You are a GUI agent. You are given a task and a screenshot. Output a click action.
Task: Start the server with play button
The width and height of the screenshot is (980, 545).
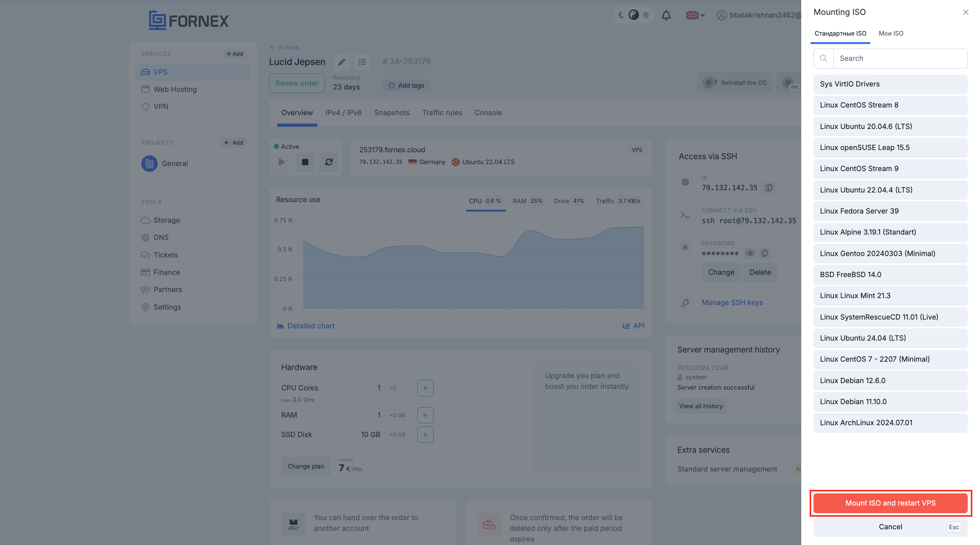tap(282, 162)
